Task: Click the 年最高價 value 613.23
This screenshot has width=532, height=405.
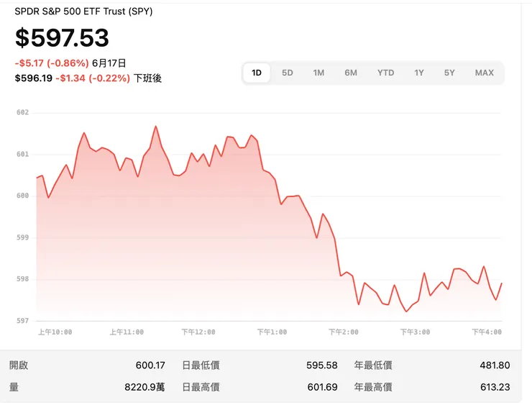Action: tap(495, 387)
